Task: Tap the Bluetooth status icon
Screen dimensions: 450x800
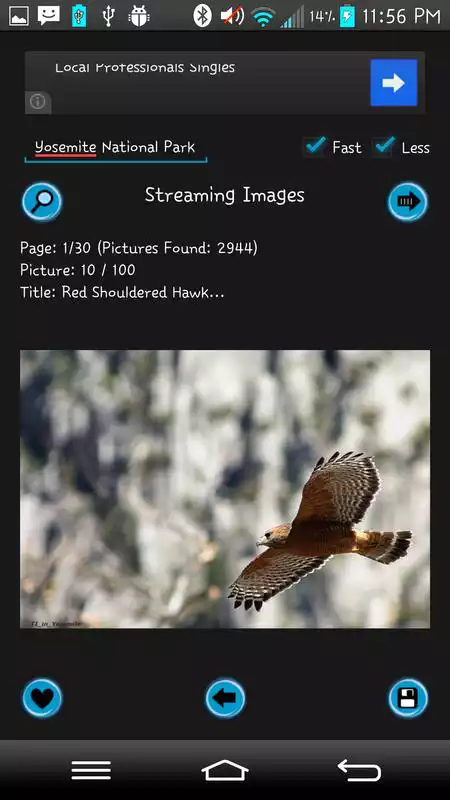Action: (202, 16)
